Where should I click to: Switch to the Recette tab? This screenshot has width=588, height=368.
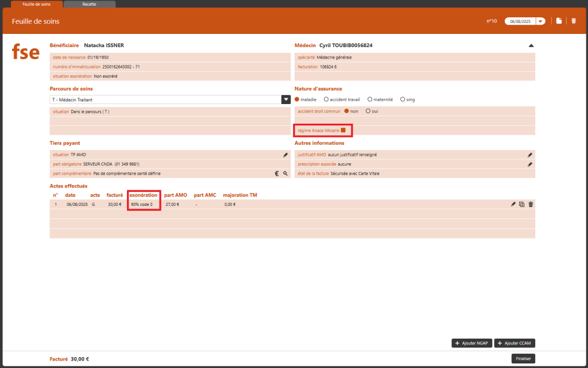click(x=89, y=4)
